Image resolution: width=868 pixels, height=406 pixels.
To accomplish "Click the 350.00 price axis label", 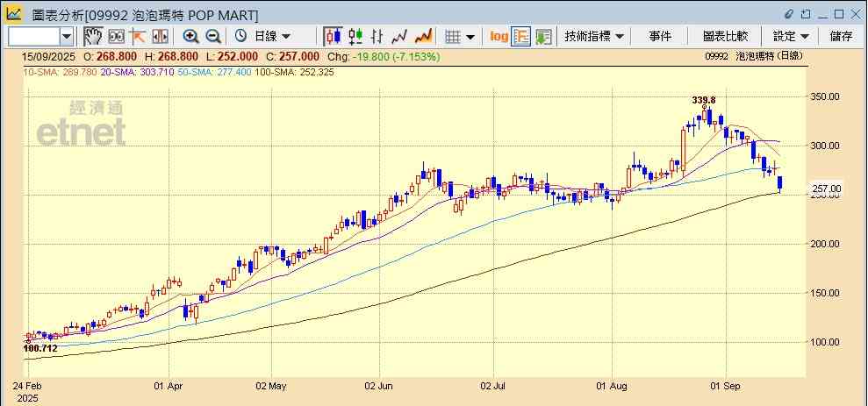I will pos(825,96).
